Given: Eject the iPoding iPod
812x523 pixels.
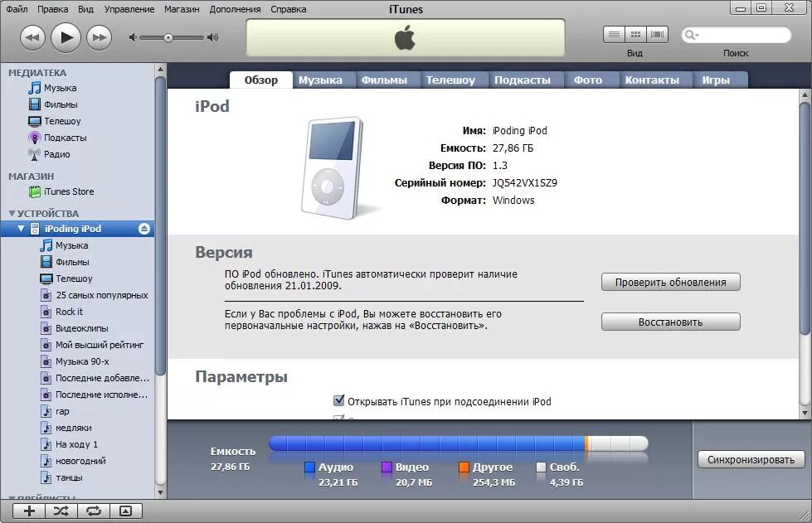Looking at the screenshot, I should pyautogui.click(x=144, y=229).
